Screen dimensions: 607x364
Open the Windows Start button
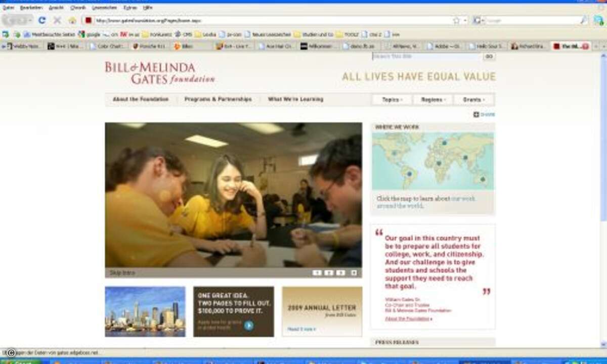tap(20, 361)
